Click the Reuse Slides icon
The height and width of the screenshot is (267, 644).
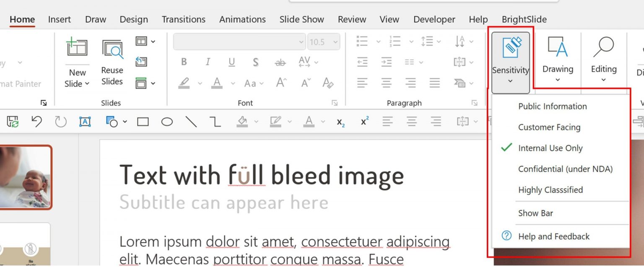[112, 48]
